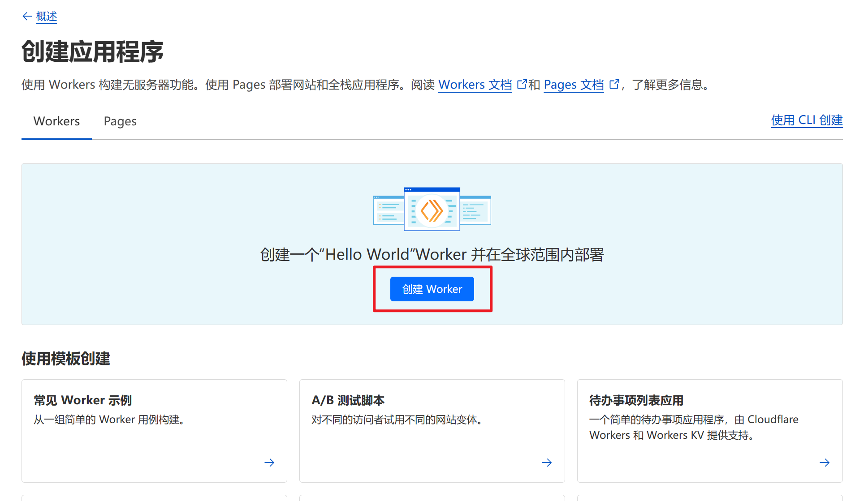Select the 待办事项列表应用 template title
The image size is (868, 501).
(636, 400)
